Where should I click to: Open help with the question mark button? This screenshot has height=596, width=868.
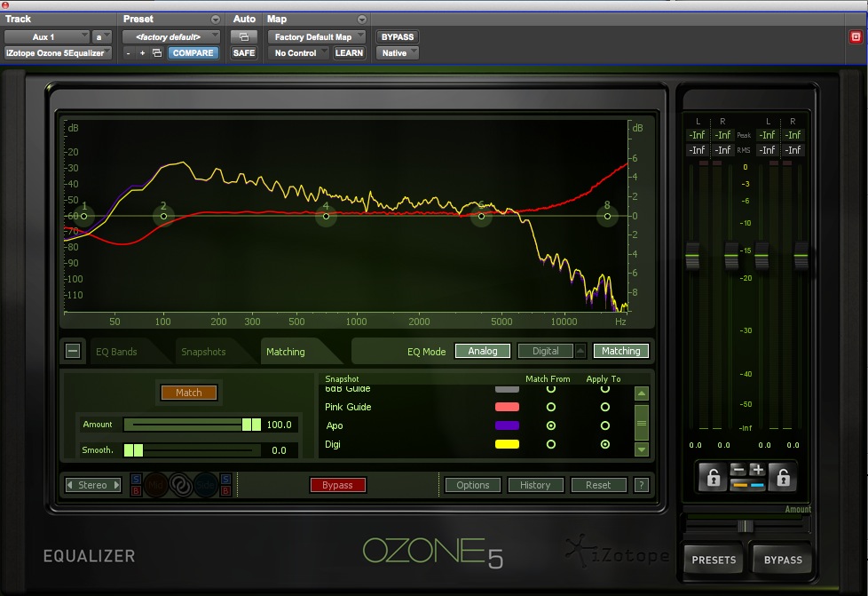point(641,485)
